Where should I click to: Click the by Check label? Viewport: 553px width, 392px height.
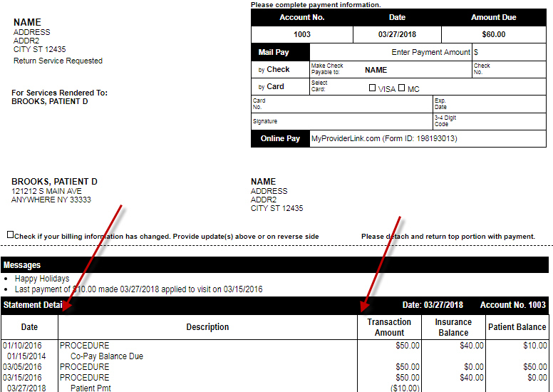[274, 70]
